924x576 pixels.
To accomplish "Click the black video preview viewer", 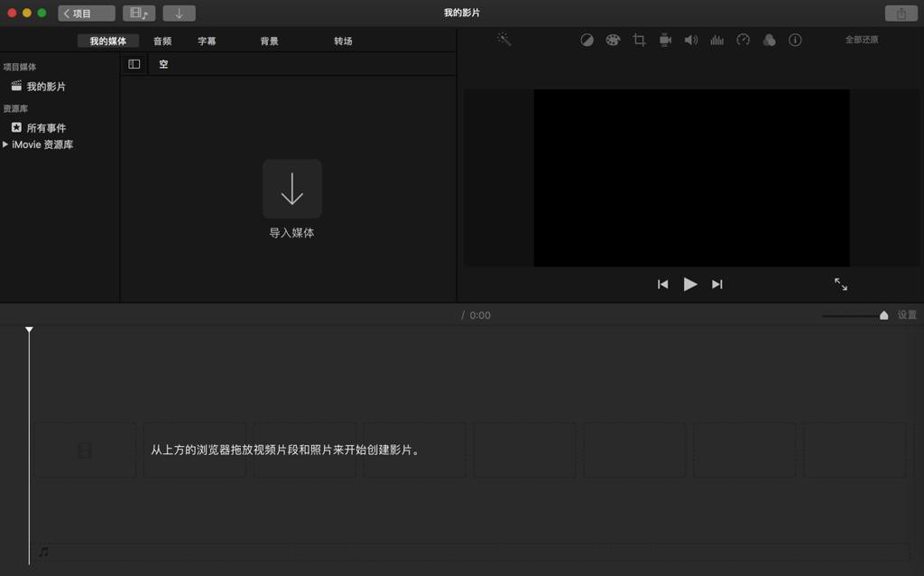I will click(692, 178).
